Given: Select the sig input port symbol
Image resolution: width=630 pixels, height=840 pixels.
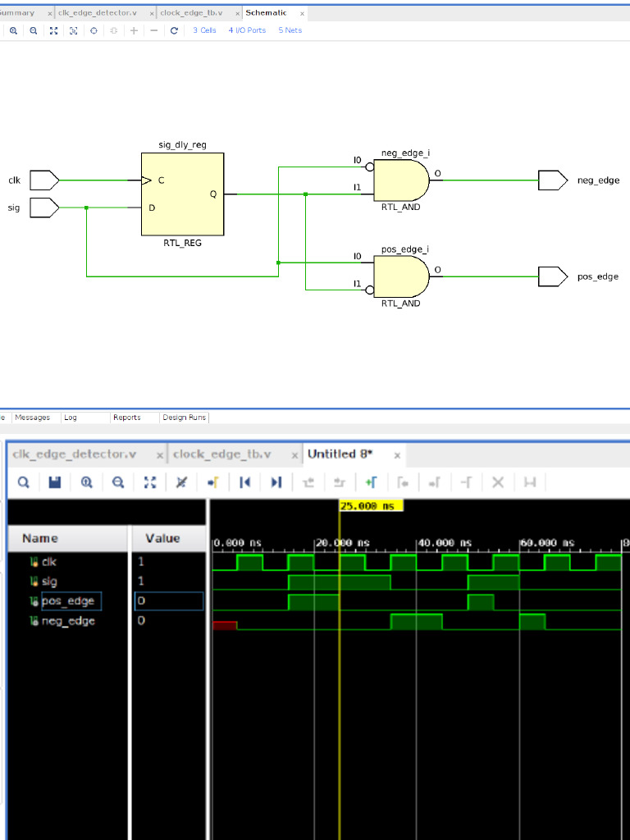Looking at the screenshot, I should coord(44,208).
